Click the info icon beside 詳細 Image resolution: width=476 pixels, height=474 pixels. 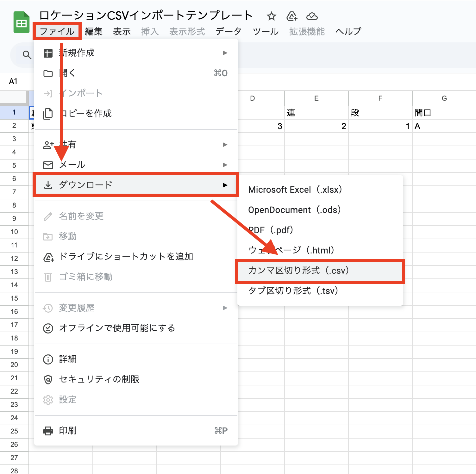pyautogui.click(x=48, y=359)
